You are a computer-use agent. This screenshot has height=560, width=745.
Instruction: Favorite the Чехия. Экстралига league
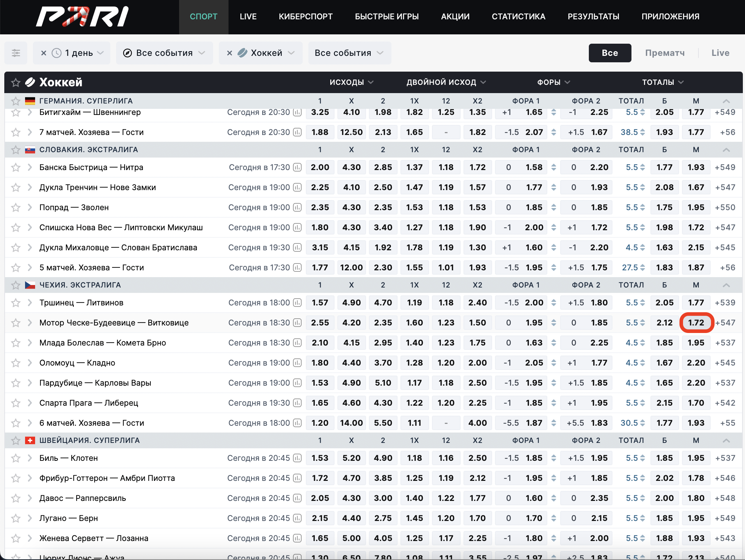coord(16,285)
